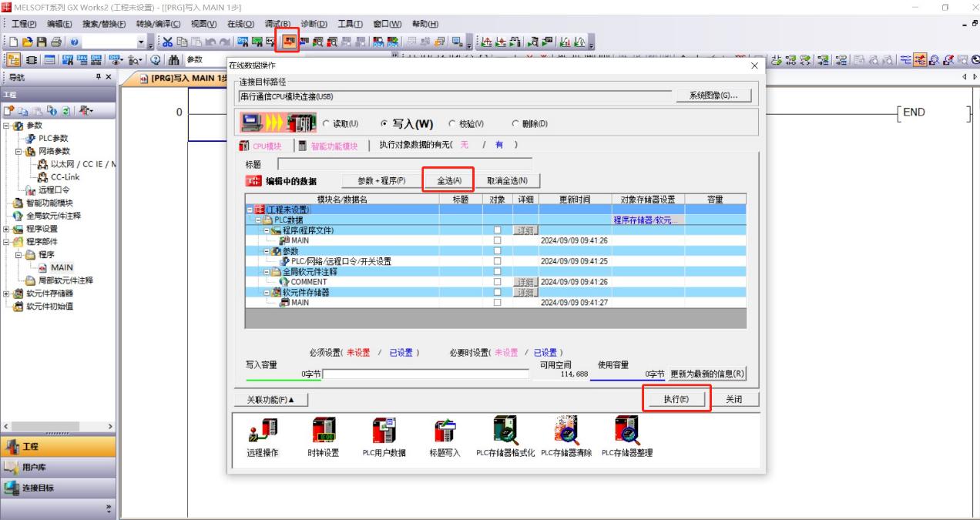
Task: Click the 用户库 user library icon
Action: coord(13,467)
